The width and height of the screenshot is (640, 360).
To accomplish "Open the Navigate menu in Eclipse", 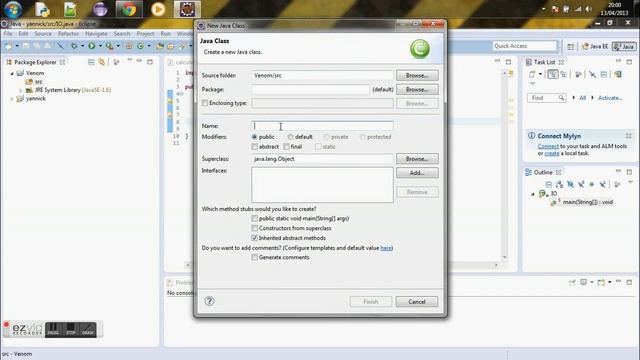I will (x=96, y=34).
